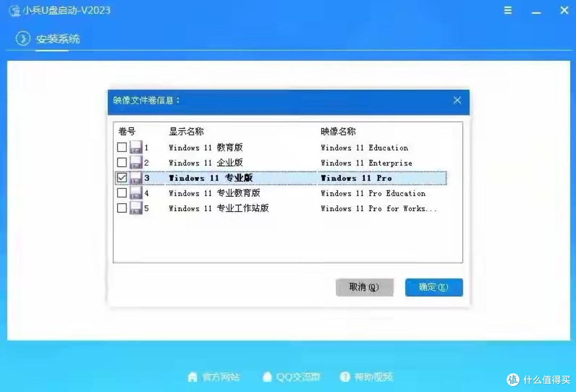Click the QQ bell icon at bottom
This screenshot has width=576, height=392.
click(267, 377)
